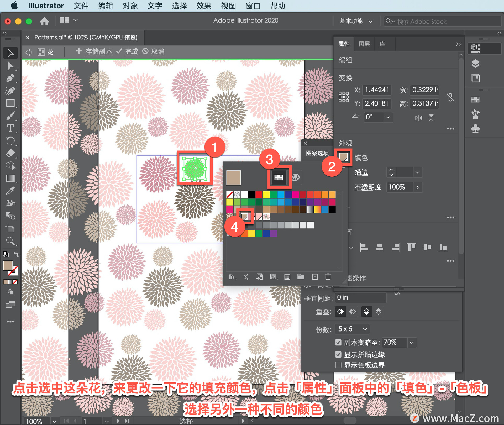Select the Eyedropper tool
This screenshot has height=425, width=504.
point(10,191)
